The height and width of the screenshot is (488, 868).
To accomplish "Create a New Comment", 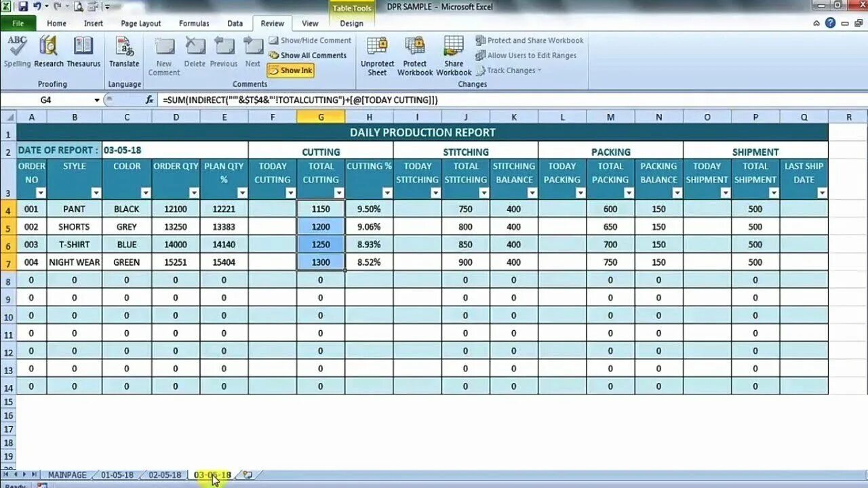I will click(163, 54).
